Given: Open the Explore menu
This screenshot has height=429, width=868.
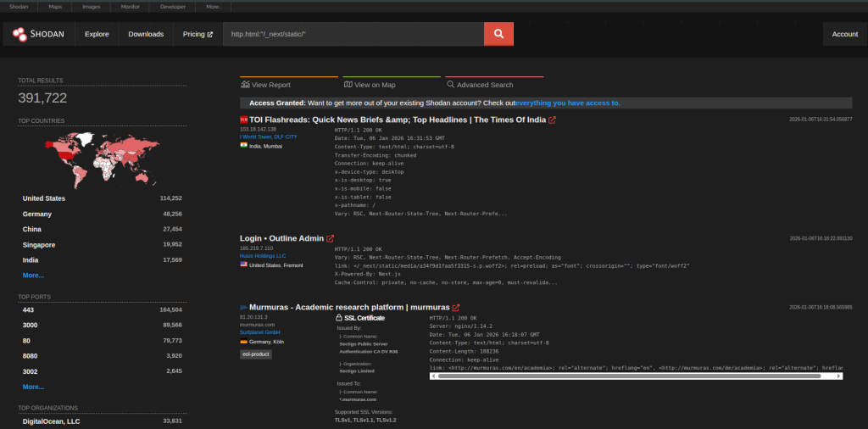Looking at the screenshot, I should click(97, 34).
